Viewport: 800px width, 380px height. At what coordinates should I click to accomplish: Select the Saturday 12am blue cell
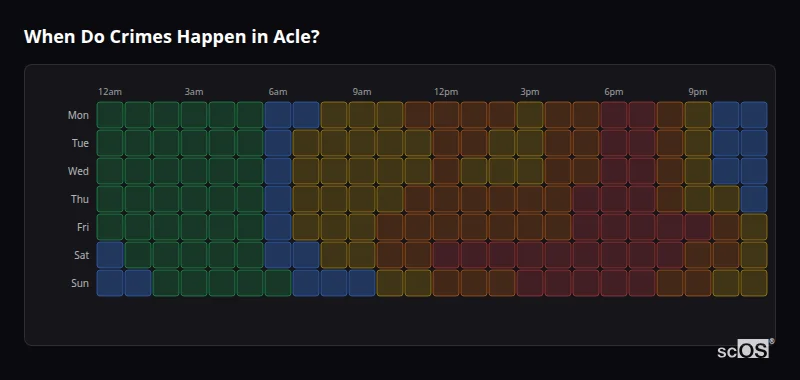[x=110, y=255]
